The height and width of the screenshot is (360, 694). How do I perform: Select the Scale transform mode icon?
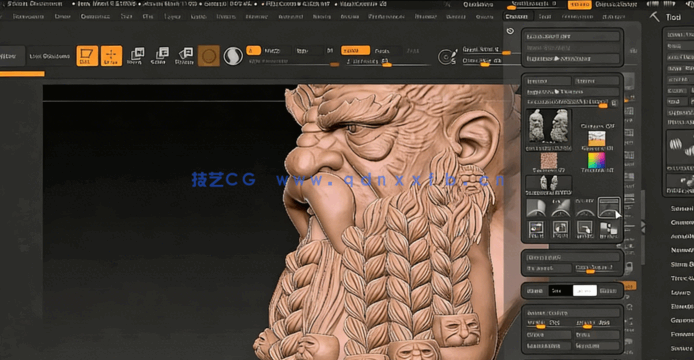click(x=160, y=56)
